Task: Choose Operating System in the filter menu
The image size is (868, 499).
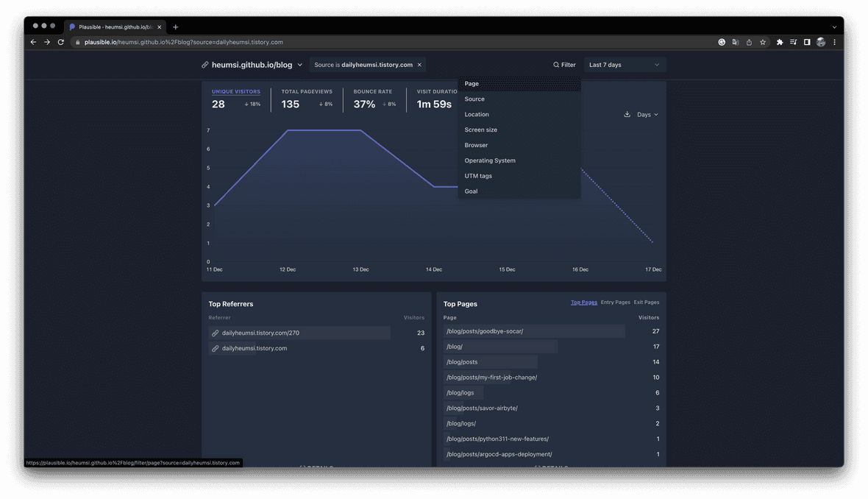Action: click(490, 160)
